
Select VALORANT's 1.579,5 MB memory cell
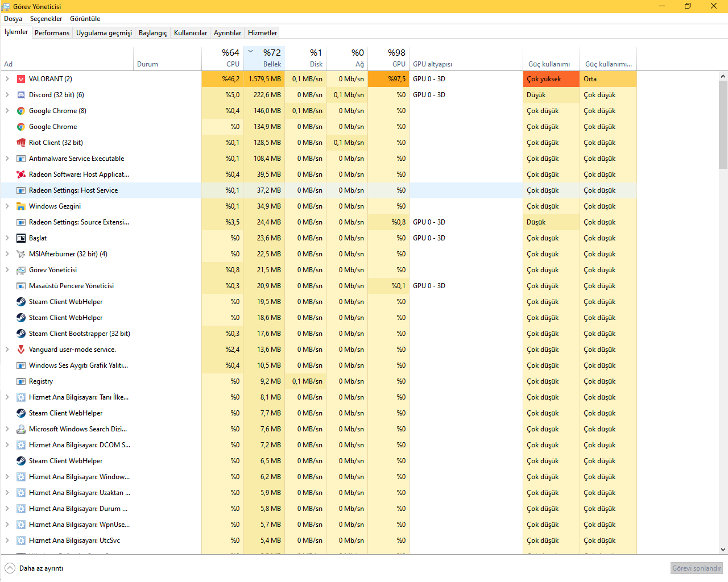(264, 79)
